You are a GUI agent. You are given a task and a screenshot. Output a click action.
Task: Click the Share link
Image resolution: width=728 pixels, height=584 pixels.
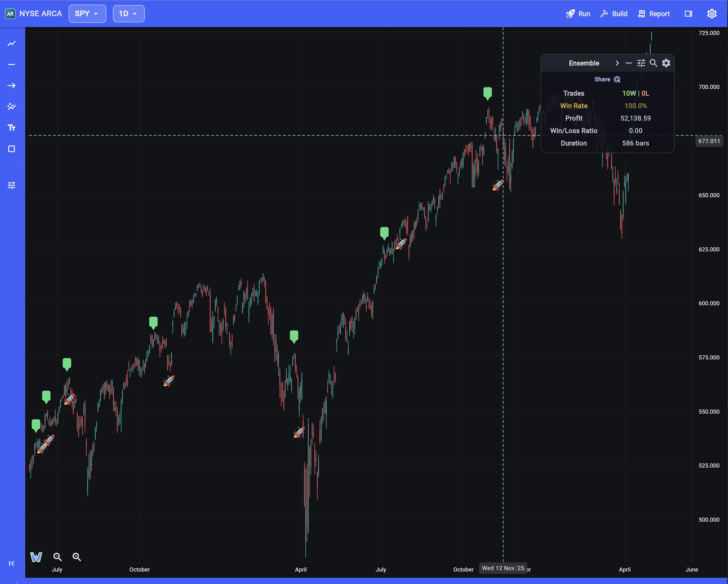(607, 79)
